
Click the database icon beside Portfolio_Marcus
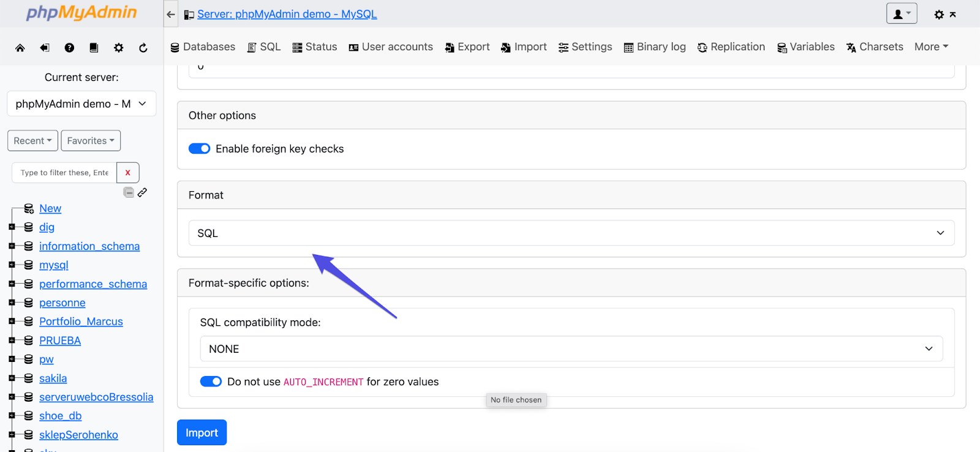[x=29, y=322]
